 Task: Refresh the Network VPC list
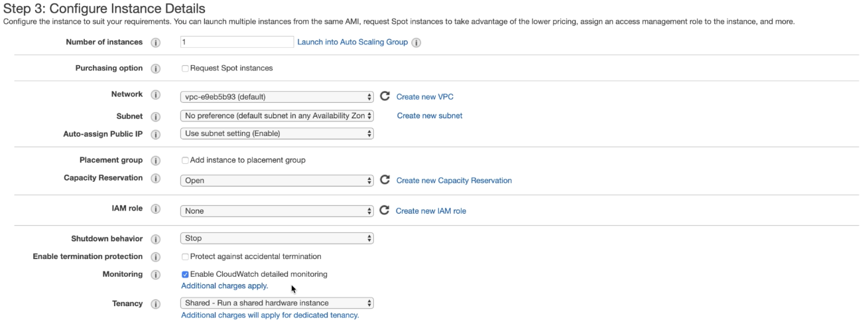pyautogui.click(x=385, y=96)
